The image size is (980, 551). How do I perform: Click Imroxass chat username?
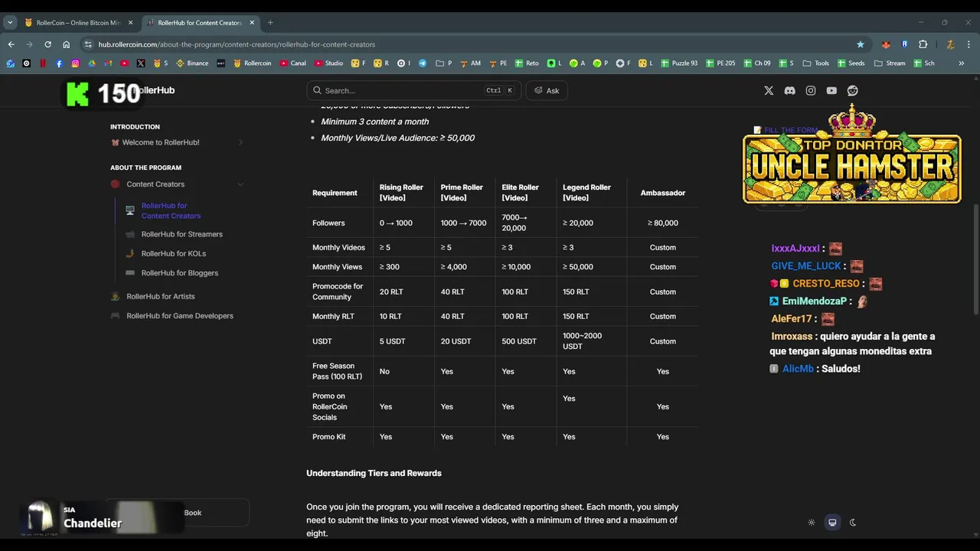(x=791, y=336)
